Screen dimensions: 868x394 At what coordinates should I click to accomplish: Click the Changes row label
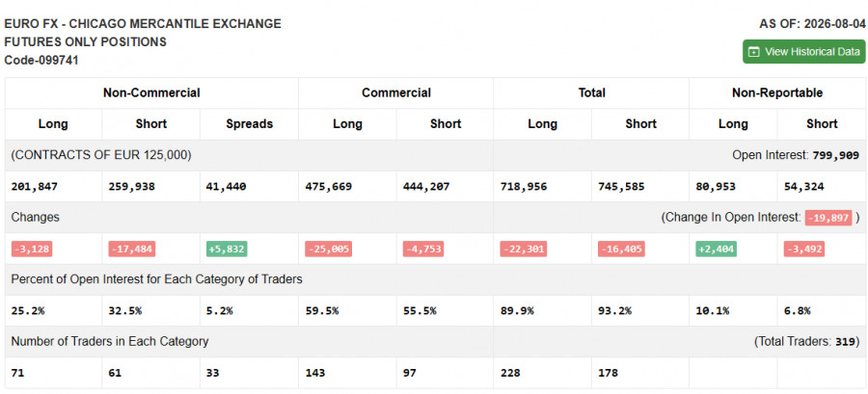pos(35,218)
